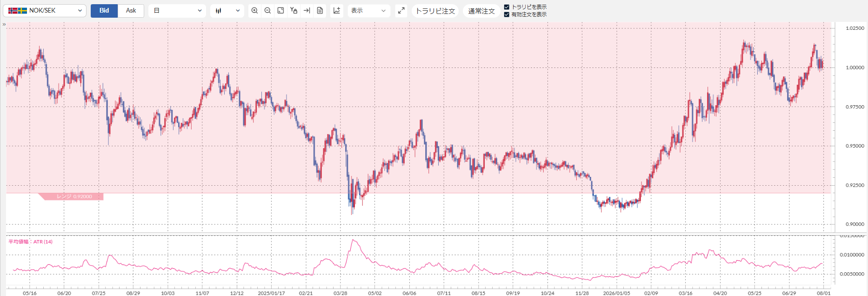Viewport: 868px width, 296px height.
Task: Click the document sheet icon
Action: [320, 11]
